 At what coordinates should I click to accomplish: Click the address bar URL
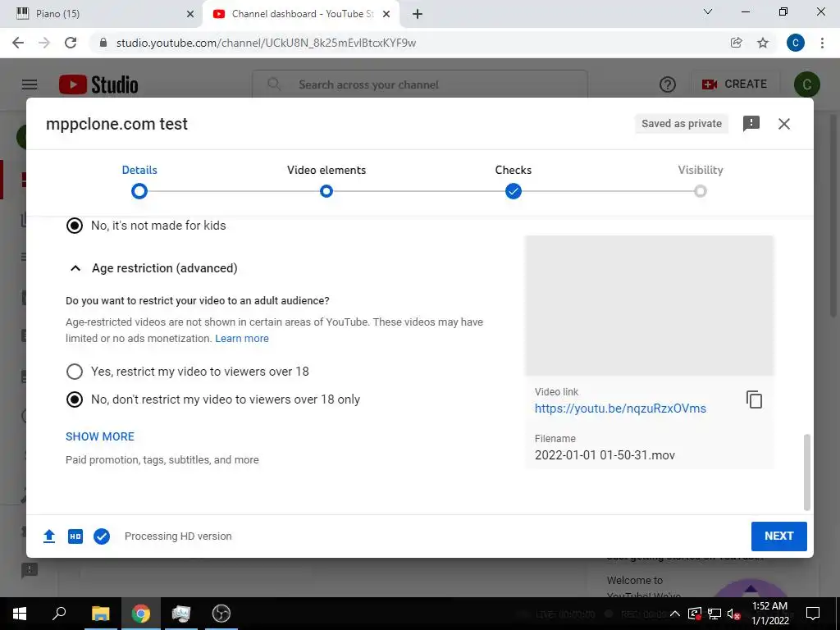[266, 43]
